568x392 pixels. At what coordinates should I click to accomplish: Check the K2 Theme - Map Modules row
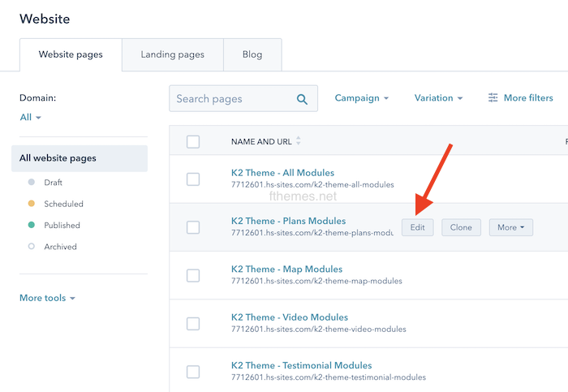(193, 276)
